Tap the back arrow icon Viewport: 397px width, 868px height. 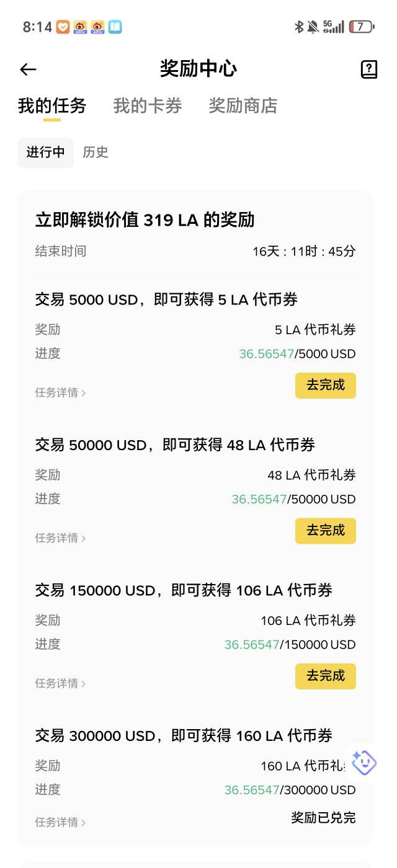[28, 69]
